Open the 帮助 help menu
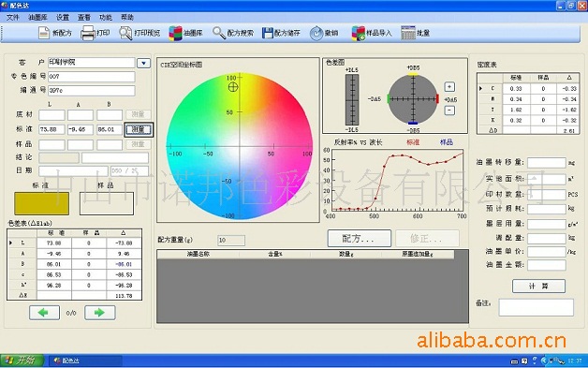The width and height of the screenshot is (588, 368). pyautogui.click(x=127, y=17)
